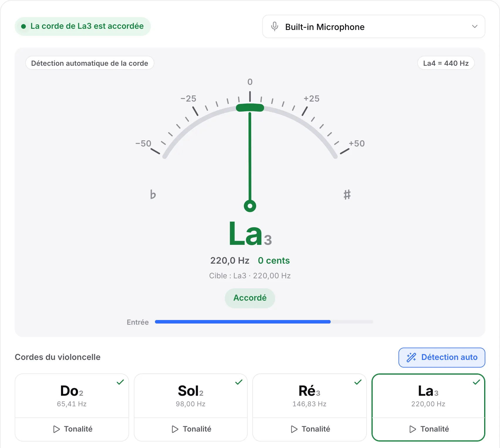This screenshot has width=500, height=448.
Task: Click the −50 mark on the tuner gauge
Action: pyautogui.click(x=143, y=144)
